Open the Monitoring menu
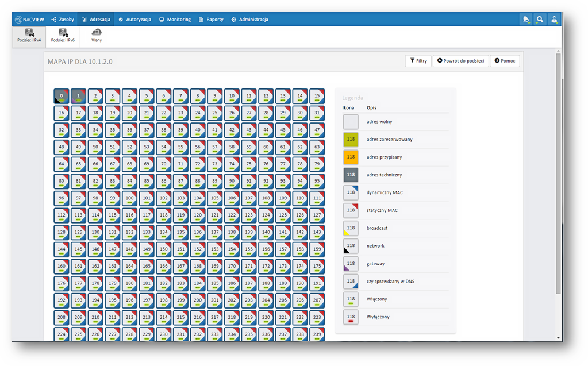Viewport: 588px width, 366px height. [175, 20]
